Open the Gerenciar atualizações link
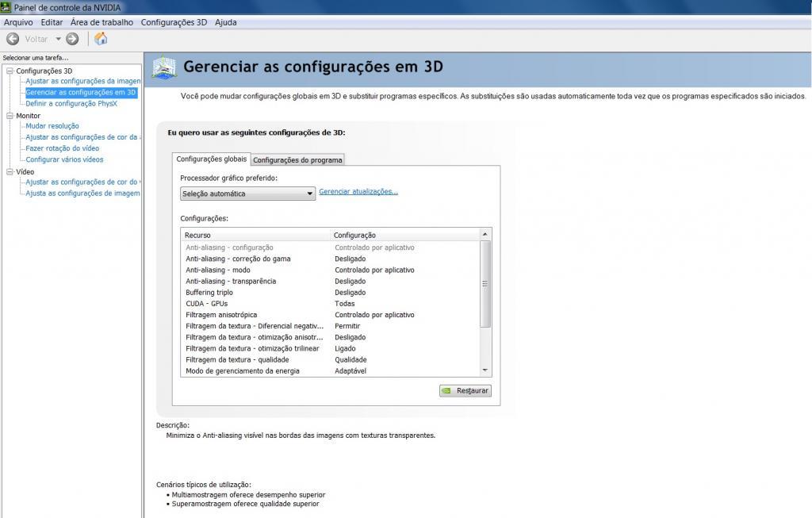This screenshot has height=518, width=812. point(358,192)
